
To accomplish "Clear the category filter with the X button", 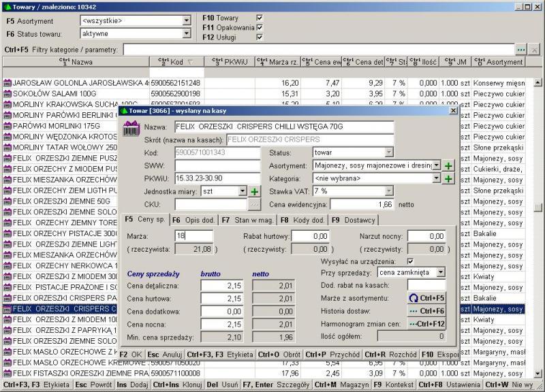I will [534, 50].
